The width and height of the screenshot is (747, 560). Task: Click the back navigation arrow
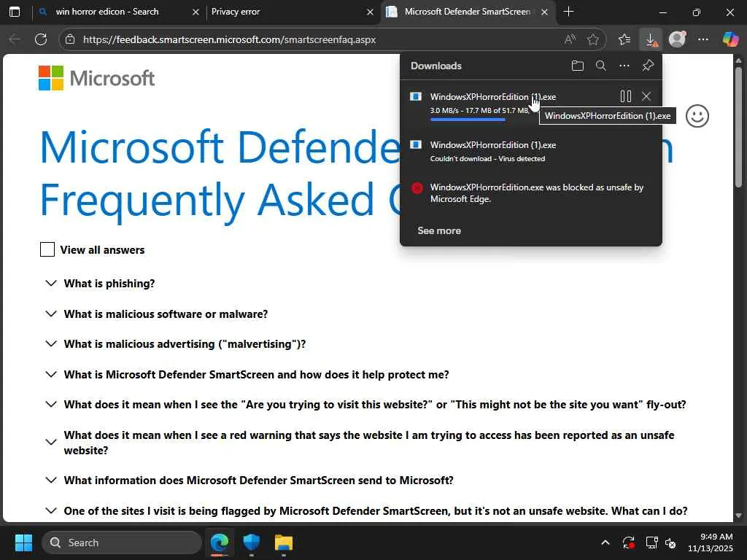[15, 39]
